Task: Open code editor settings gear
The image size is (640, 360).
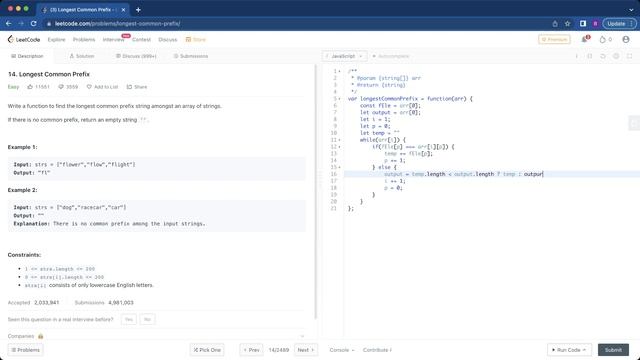Action: pyautogui.click(x=616, y=56)
